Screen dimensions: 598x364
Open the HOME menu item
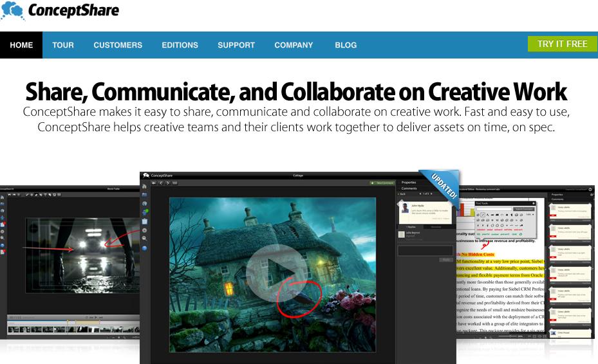(x=21, y=45)
